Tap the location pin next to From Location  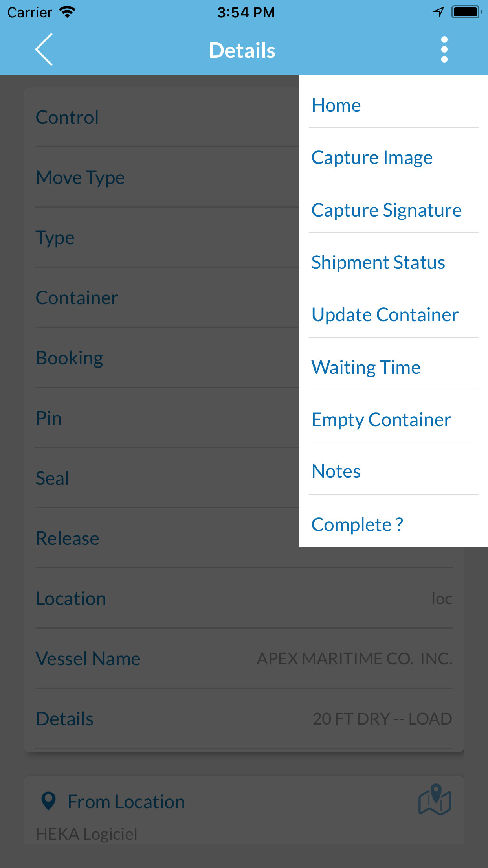[48, 801]
